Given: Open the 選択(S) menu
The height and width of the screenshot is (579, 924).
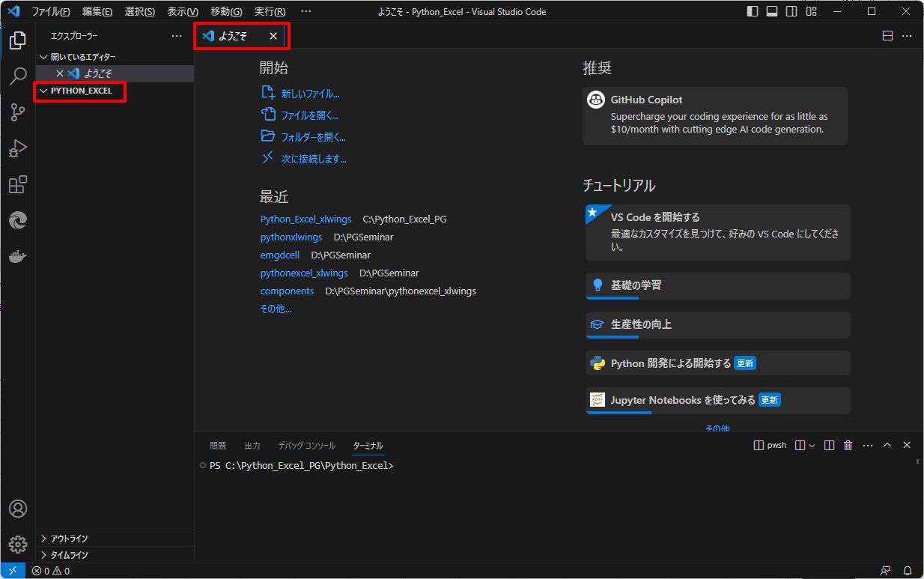Looking at the screenshot, I should pos(140,12).
